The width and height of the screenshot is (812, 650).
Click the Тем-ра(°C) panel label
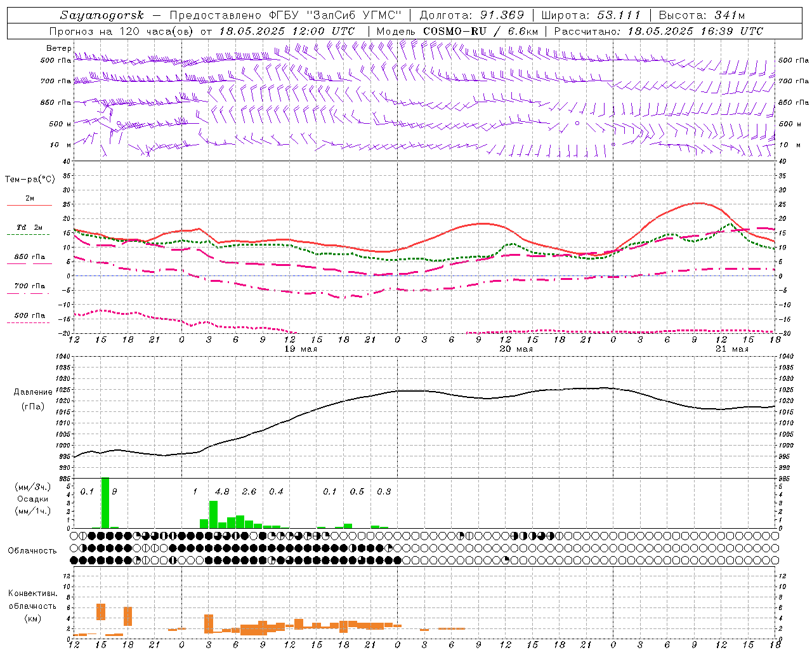[30, 180]
